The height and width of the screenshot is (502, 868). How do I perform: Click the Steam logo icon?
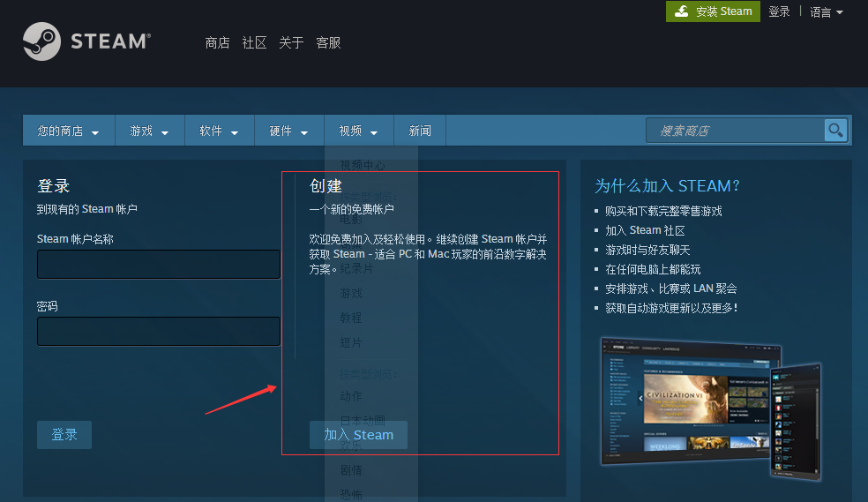coord(42,41)
